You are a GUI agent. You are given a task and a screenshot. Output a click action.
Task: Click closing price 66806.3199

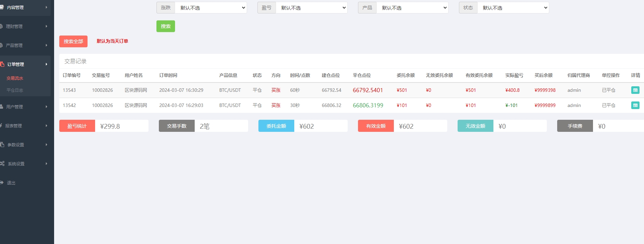368,105
